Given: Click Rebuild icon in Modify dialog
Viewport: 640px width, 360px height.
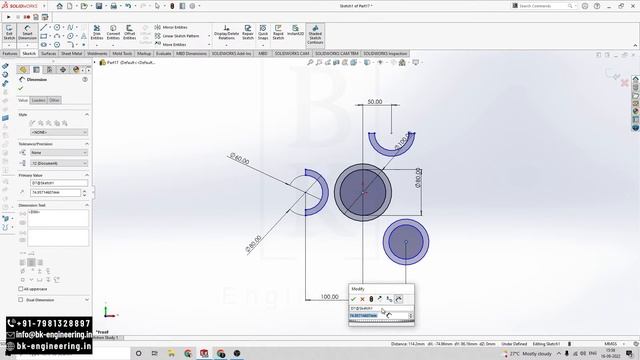Looking at the screenshot, I should 371,299.
